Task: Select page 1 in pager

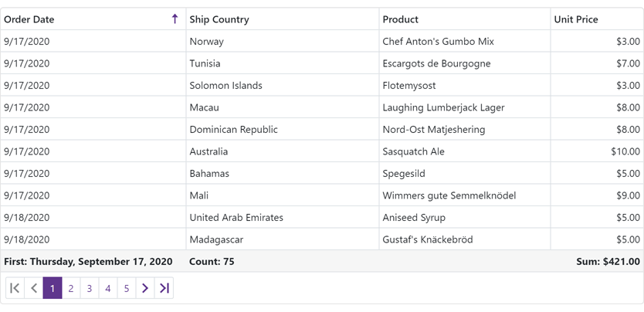Action: pyautogui.click(x=53, y=288)
